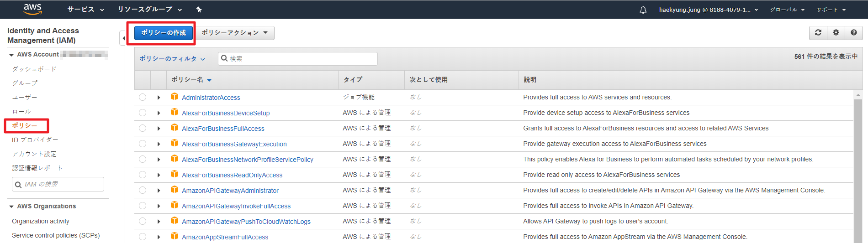Image resolution: width=868 pixels, height=243 pixels.
Task: Open the サービス menu
Action: (85, 10)
